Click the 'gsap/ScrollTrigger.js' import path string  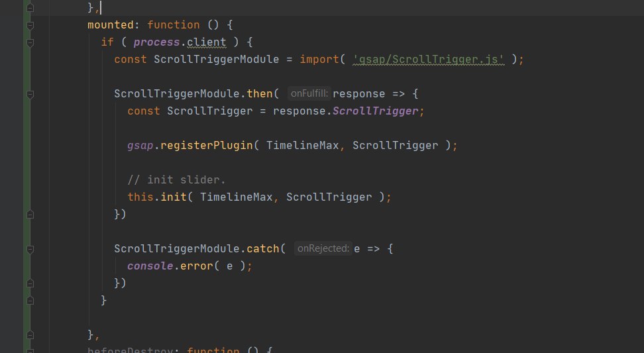[x=429, y=60]
